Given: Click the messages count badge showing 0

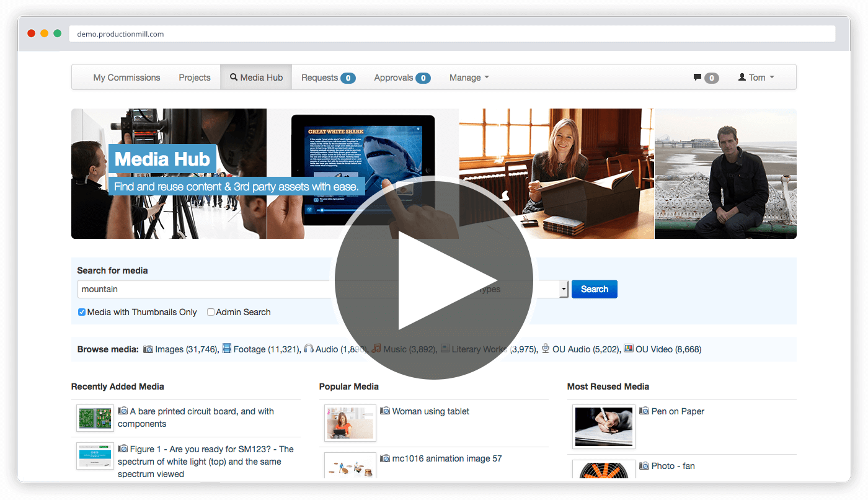Looking at the screenshot, I should [712, 78].
